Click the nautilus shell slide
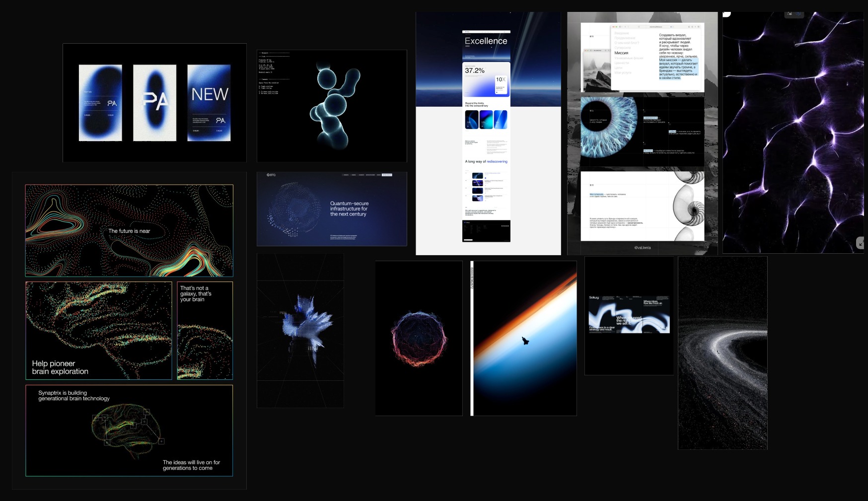Screen dimensions: 868x501 click(643, 206)
